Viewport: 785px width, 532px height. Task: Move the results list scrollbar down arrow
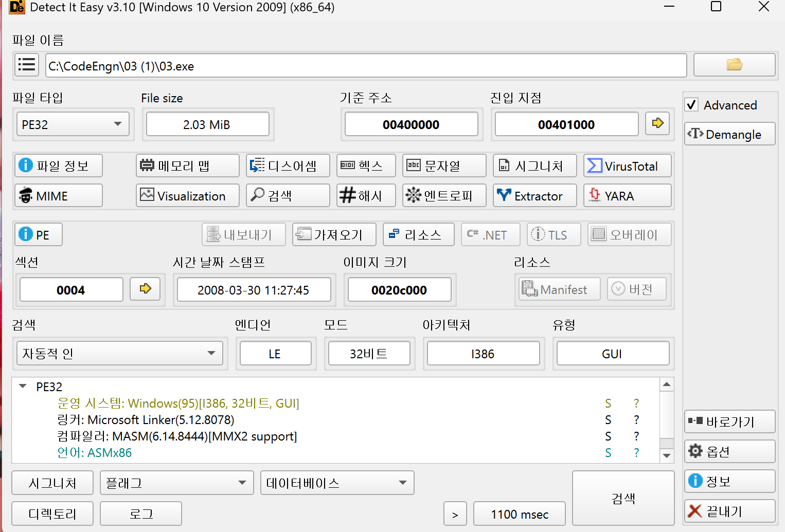pyautogui.click(x=667, y=455)
